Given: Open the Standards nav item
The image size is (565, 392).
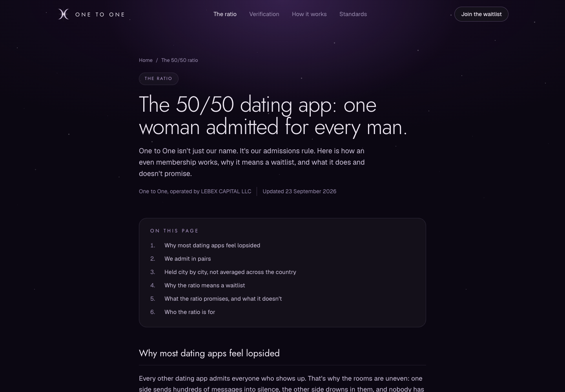Looking at the screenshot, I should click(x=353, y=14).
